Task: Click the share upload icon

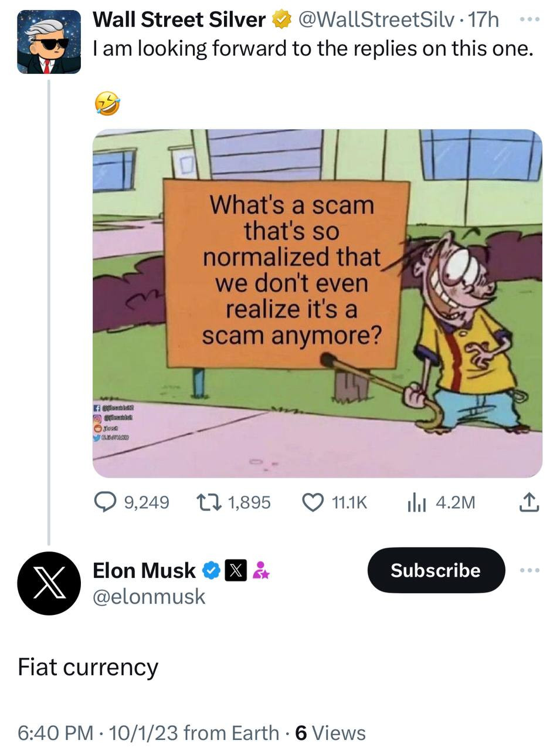Action: tap(528, 502)
